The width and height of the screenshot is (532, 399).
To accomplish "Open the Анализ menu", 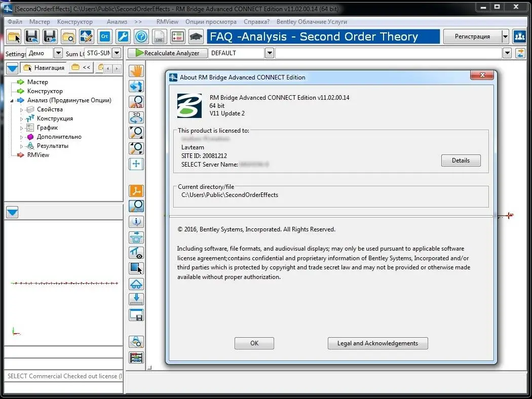I will click(x=117, y=22).
